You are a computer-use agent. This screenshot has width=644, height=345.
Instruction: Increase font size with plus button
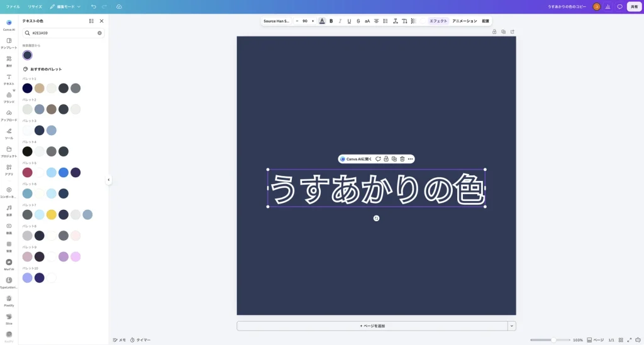point(313,21)
